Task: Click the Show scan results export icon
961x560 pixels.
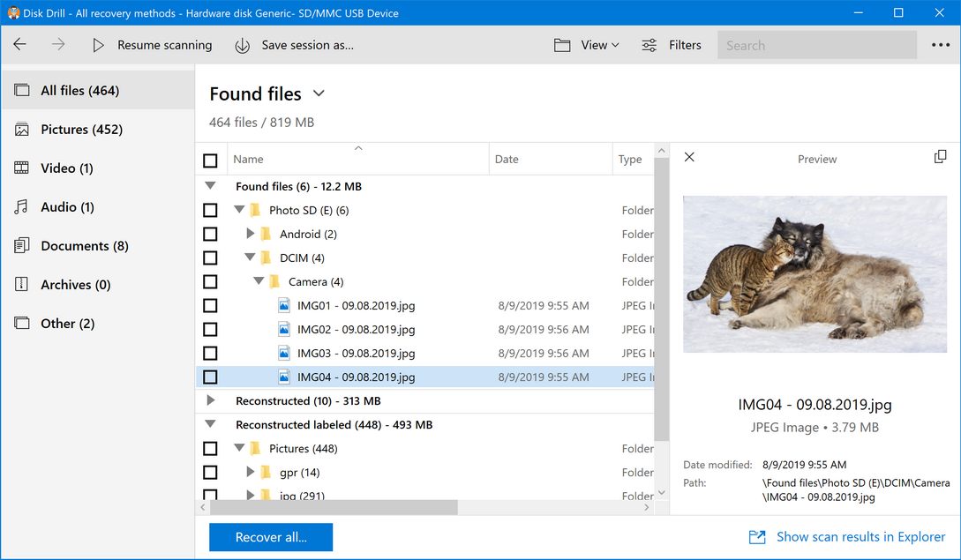Action: coord(757,537)
